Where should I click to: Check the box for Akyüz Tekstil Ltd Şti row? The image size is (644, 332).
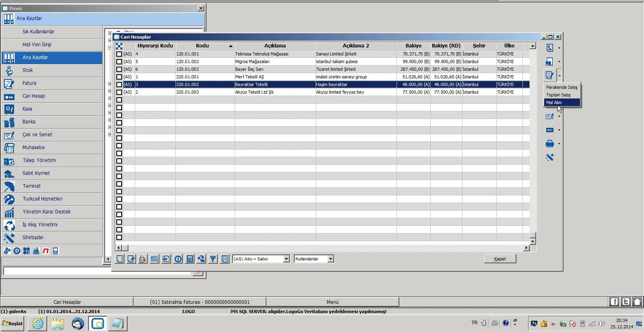[119, 92]
